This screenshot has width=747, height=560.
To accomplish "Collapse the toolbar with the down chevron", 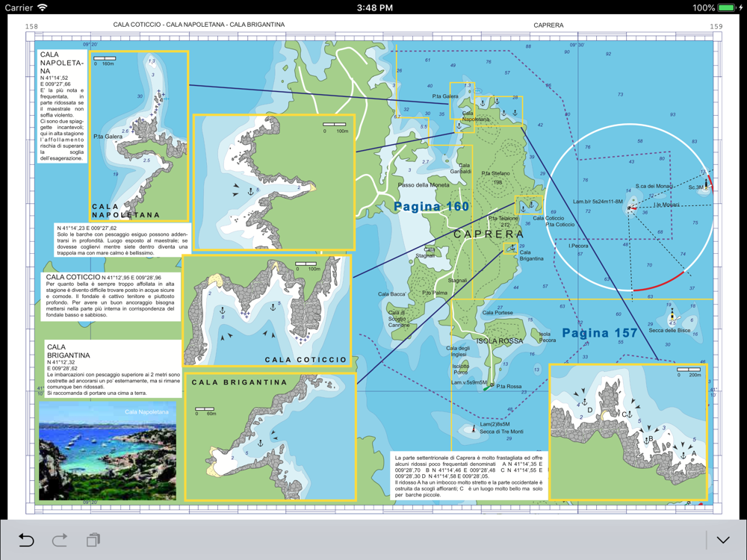I will (723, 540).
